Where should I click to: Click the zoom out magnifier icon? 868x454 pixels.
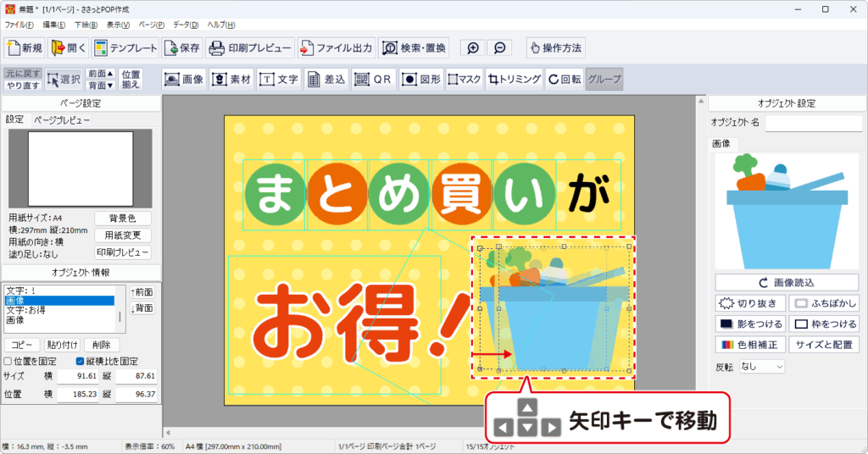pyautogui.click(x=500, y=48)
